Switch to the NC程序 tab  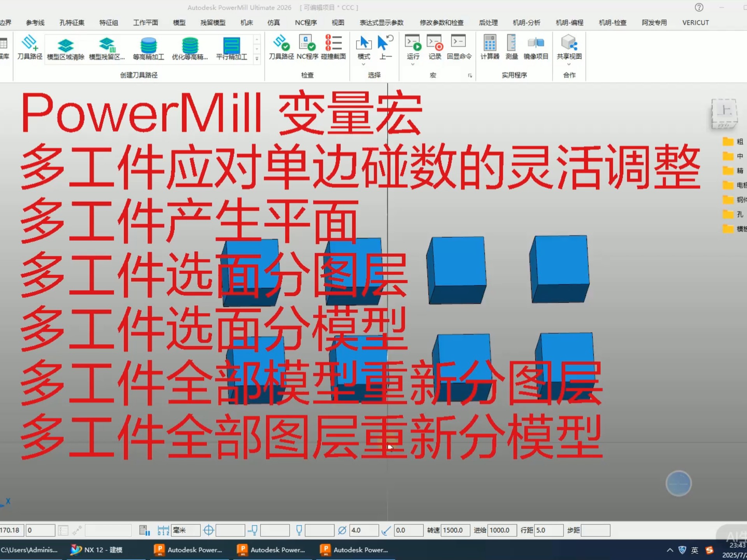click(306, 23)
